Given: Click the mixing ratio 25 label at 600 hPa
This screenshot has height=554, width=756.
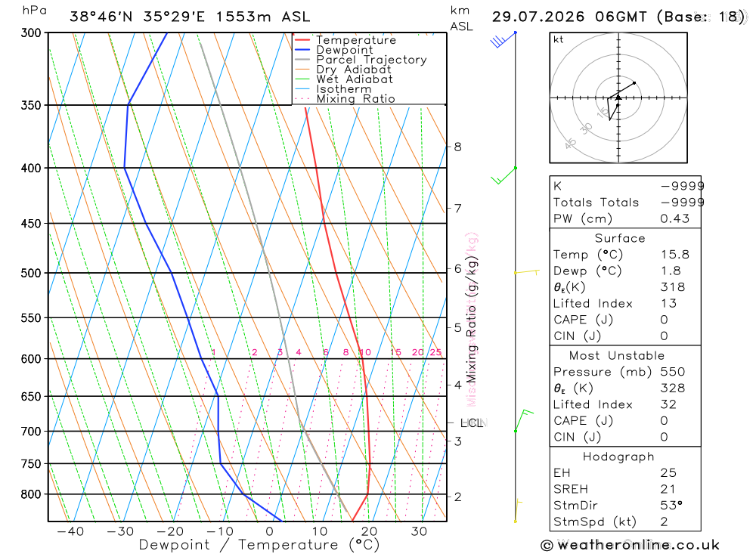Looking at the screenshot, I should [435, 352].
